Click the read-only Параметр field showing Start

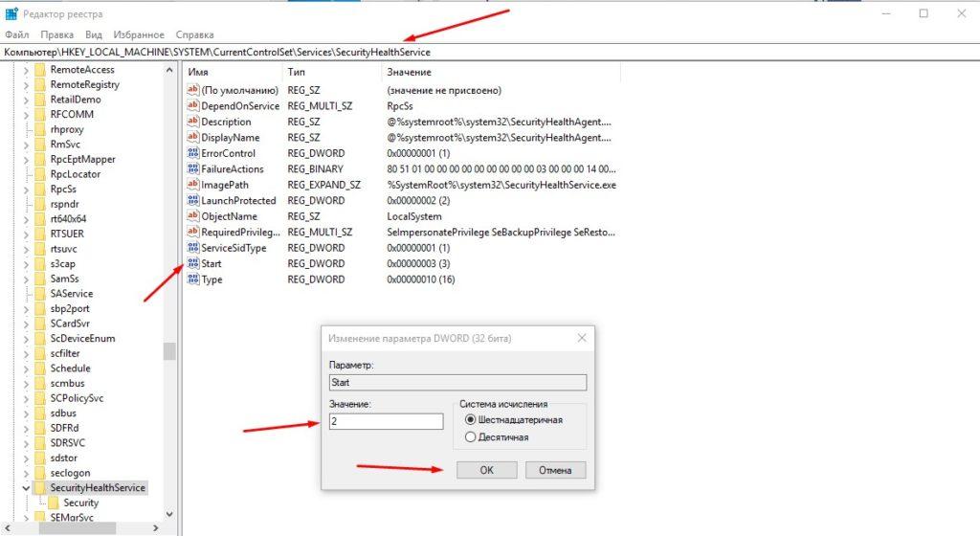coord(458,382)
